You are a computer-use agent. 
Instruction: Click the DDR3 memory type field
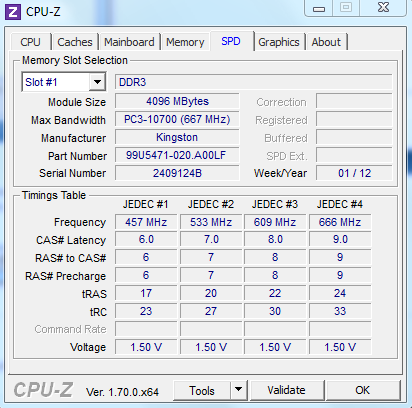click(253, 82)
